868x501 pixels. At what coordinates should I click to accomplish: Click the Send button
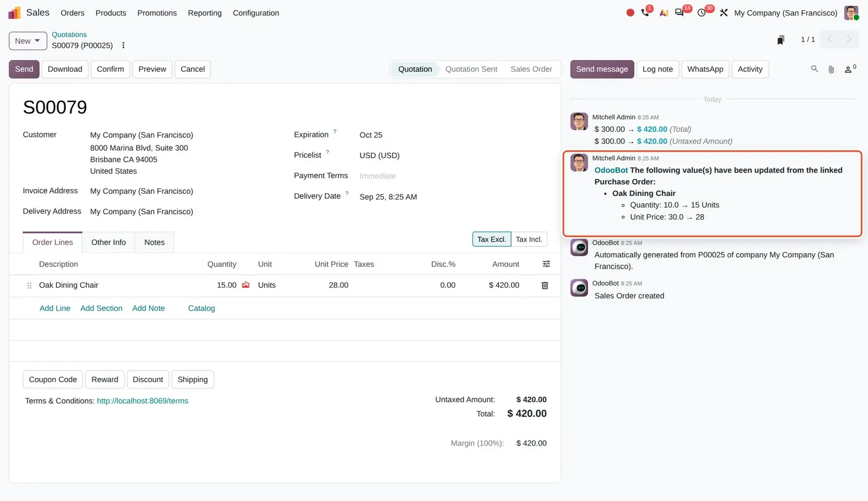pos(24,69)
